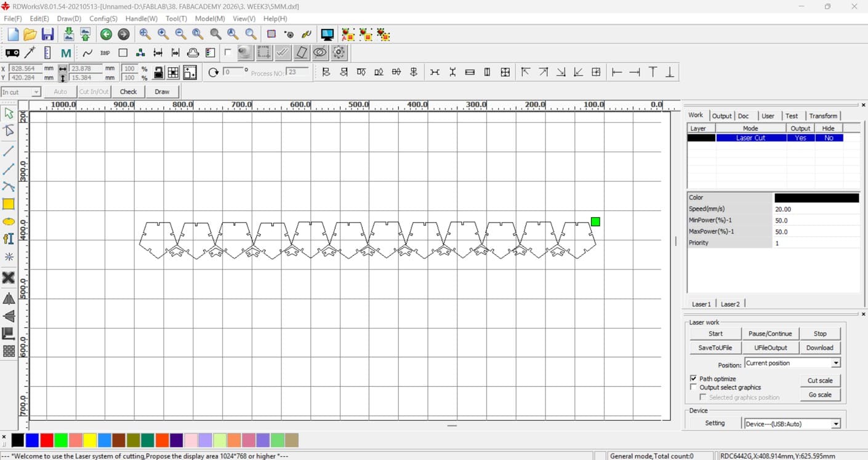Switch to the Transform tab

[x=823, y=116]
